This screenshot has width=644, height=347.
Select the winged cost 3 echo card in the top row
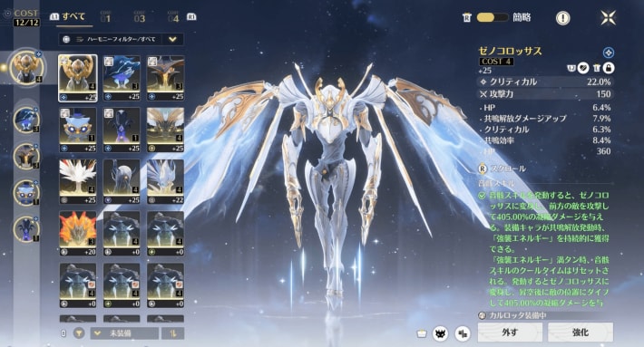pyautogui.click(x=165, y=78)
